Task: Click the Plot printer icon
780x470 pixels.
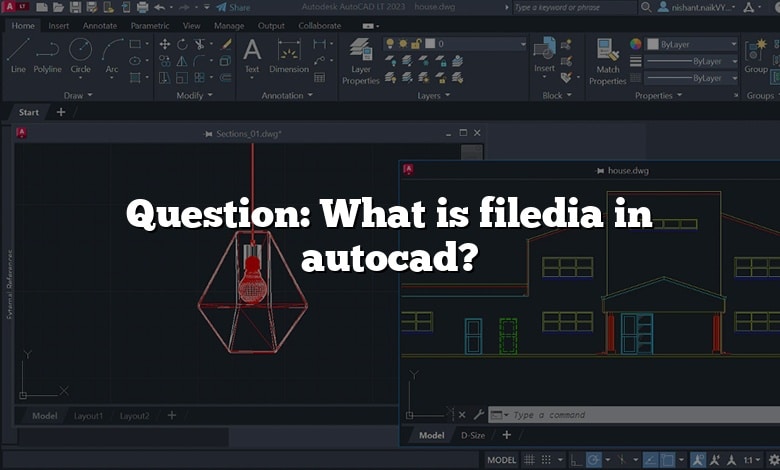Action: [142, 7]
